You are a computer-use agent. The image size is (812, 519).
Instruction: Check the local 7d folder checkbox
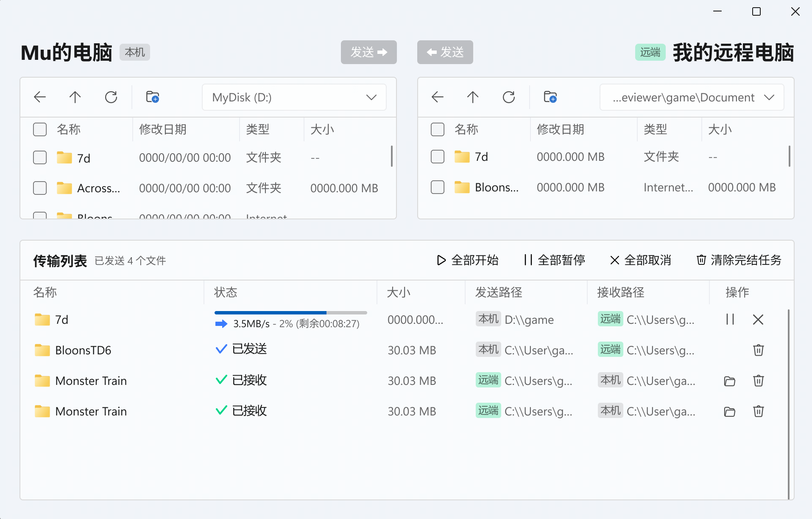[x=40, y=157]
